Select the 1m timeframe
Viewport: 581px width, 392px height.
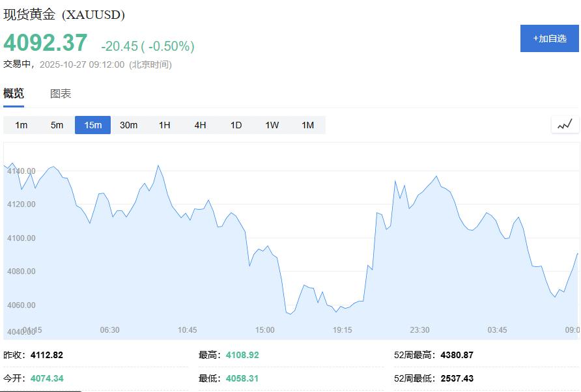(x=21, y=124)
